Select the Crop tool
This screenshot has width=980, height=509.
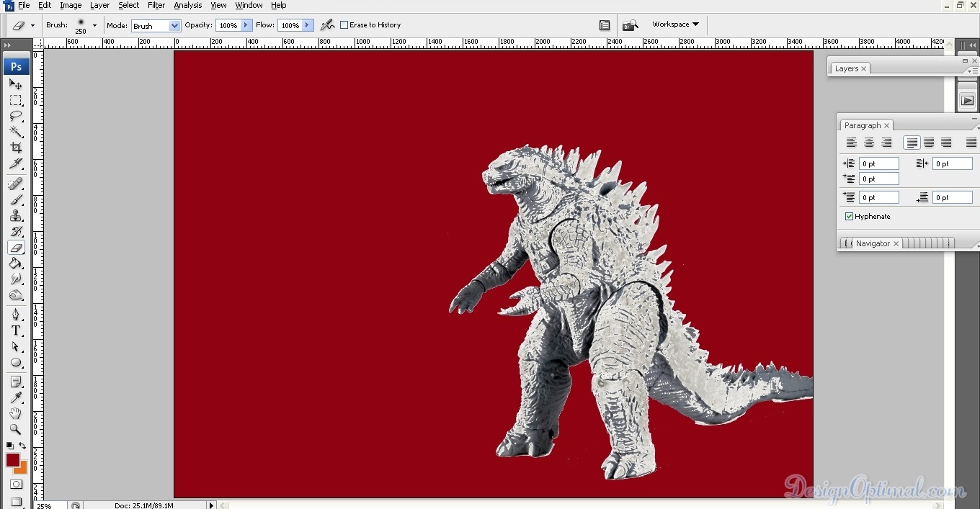click(x=16, y=148)
